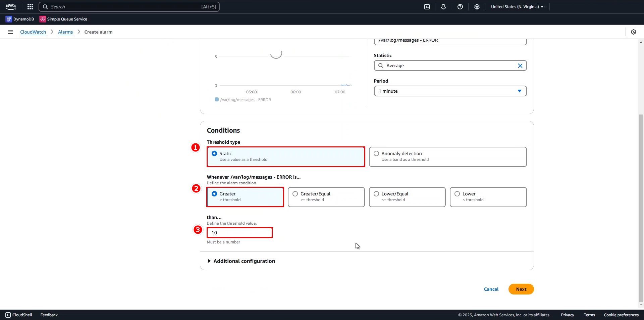Click the top Search bar
This screenshot has width=644, height=320.
[x=129, y=7]
